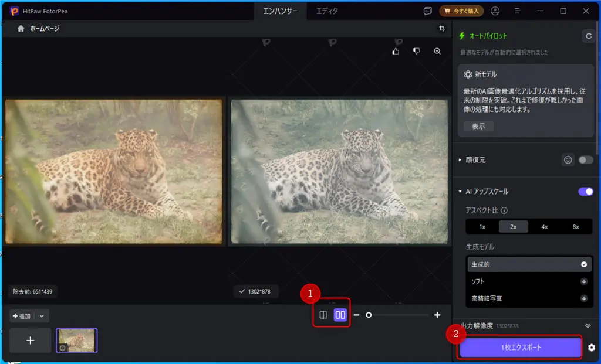Open the hamburger menu in the title bar
The image size is (601, 364).
click(518, 11)
